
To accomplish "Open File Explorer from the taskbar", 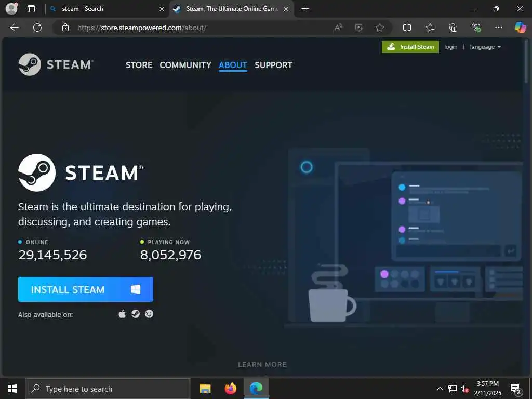I will coord(205,389).
